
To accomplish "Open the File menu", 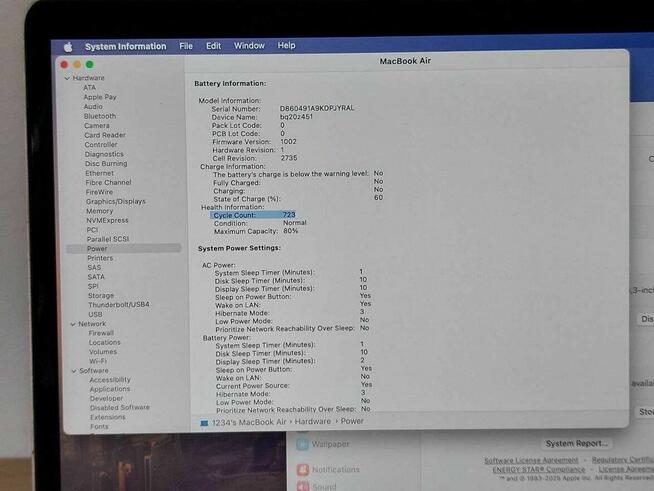I will (x=186, y=46).
